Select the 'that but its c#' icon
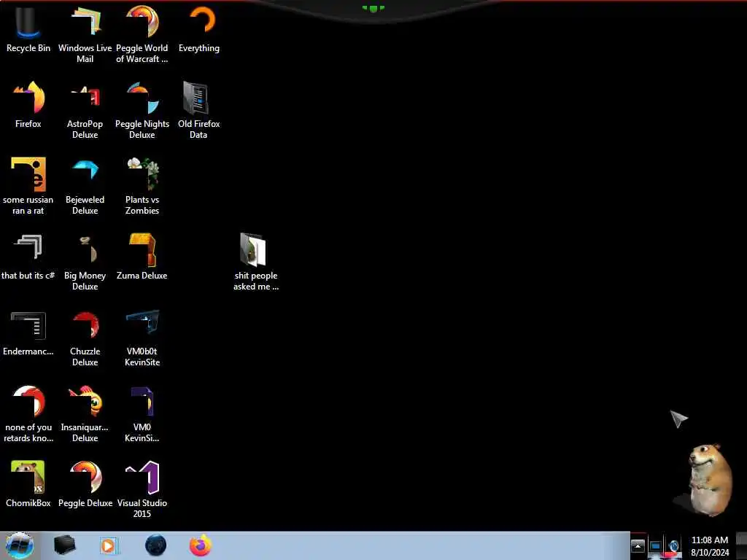The width and height of the screenshot is (747, 560). [28, 256]
